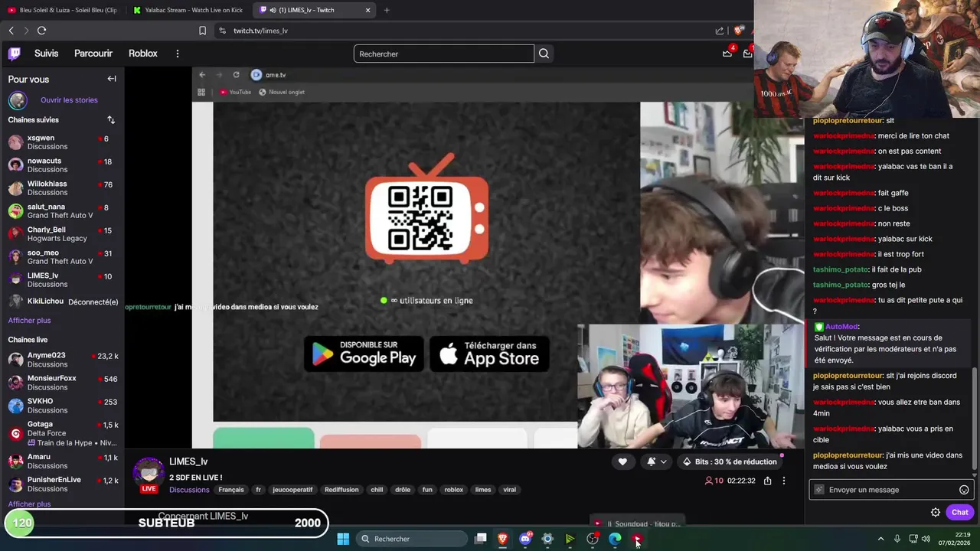Show hidden system tray icons
The width and height of the screenshot is (980, 551).
click(x=880, y=539)
